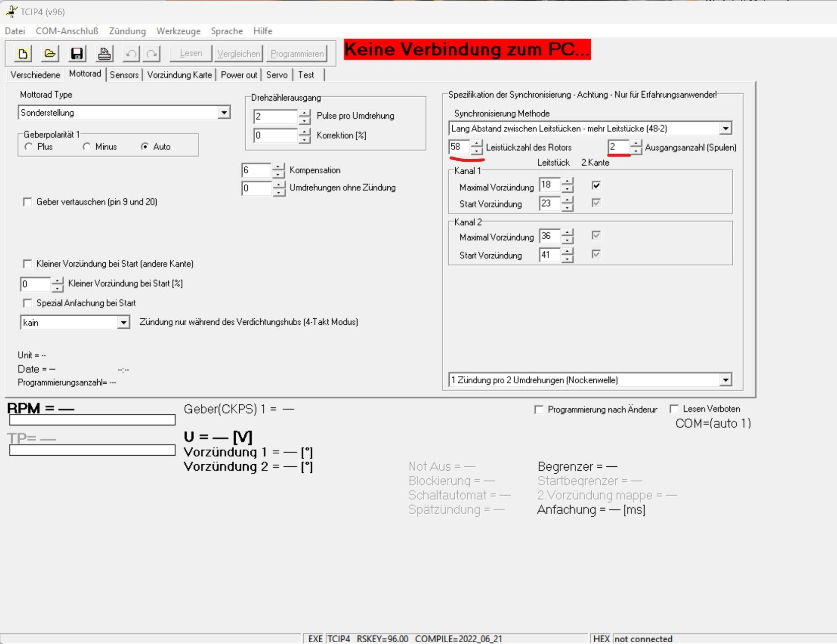Image resolution: width=837 pixels, height=644 pixels.
Task: Increase Pulse pro Umdrehung stepper value
Action: click(x=304, y=113)
